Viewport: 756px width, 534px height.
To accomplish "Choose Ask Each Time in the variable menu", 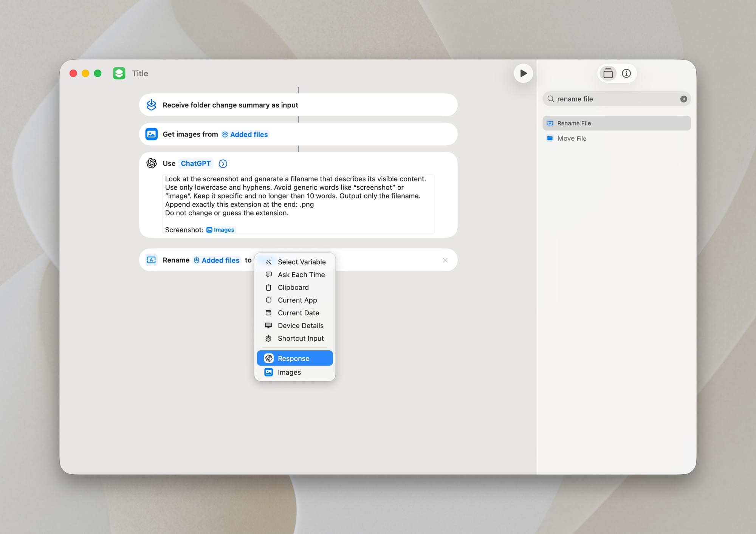I will pos(301,274).
